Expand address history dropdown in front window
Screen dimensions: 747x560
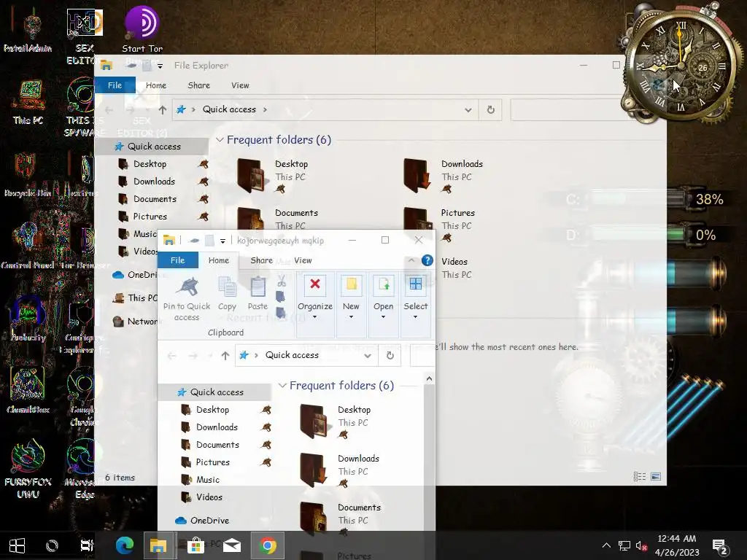tap(368, 356)
